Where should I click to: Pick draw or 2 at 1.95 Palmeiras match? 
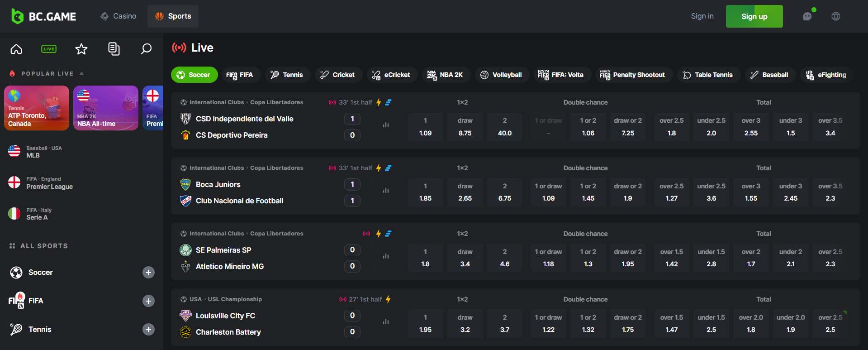(x=628, y=258)
